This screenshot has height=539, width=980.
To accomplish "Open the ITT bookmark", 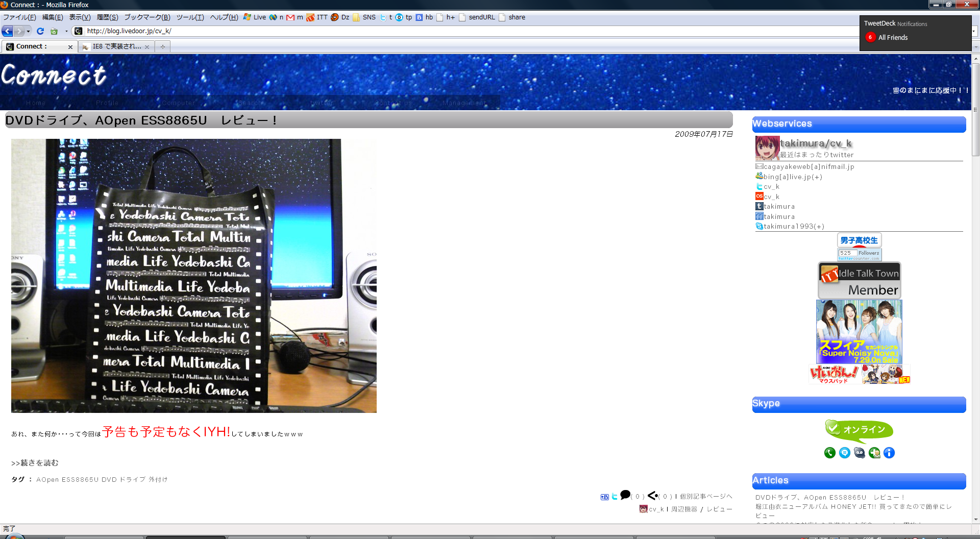I will [x=317, y=17].
